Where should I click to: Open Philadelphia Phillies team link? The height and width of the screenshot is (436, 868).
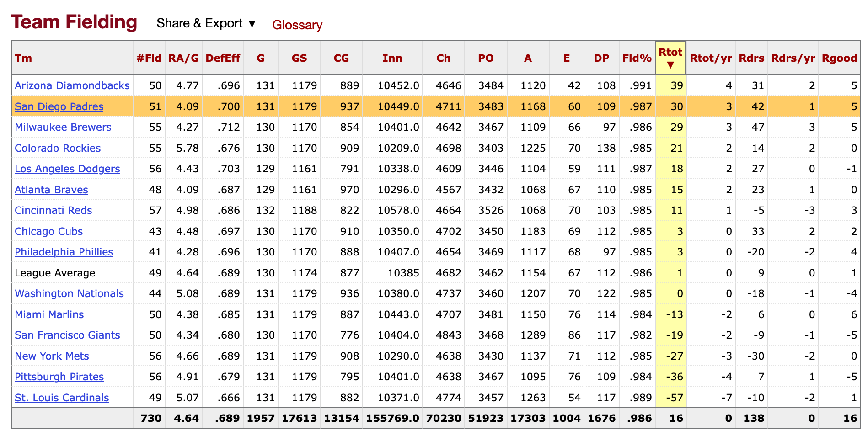pos(64,252)
